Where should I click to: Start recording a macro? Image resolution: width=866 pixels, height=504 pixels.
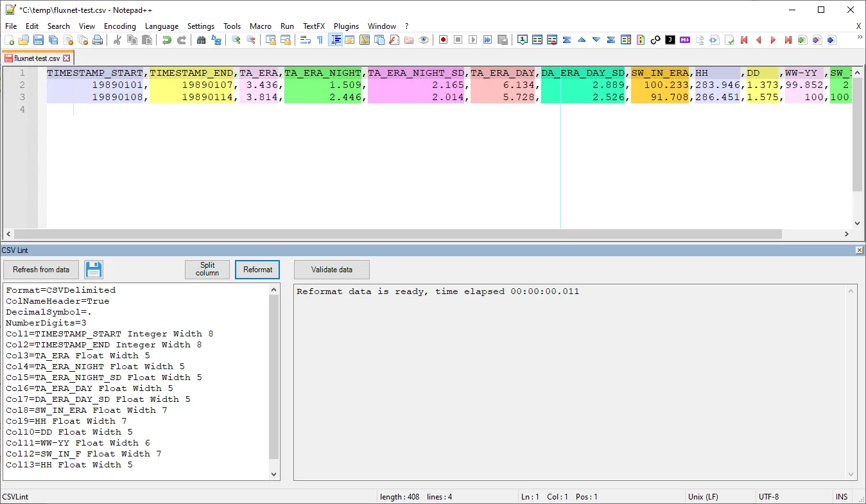click(x=443, y=39)
